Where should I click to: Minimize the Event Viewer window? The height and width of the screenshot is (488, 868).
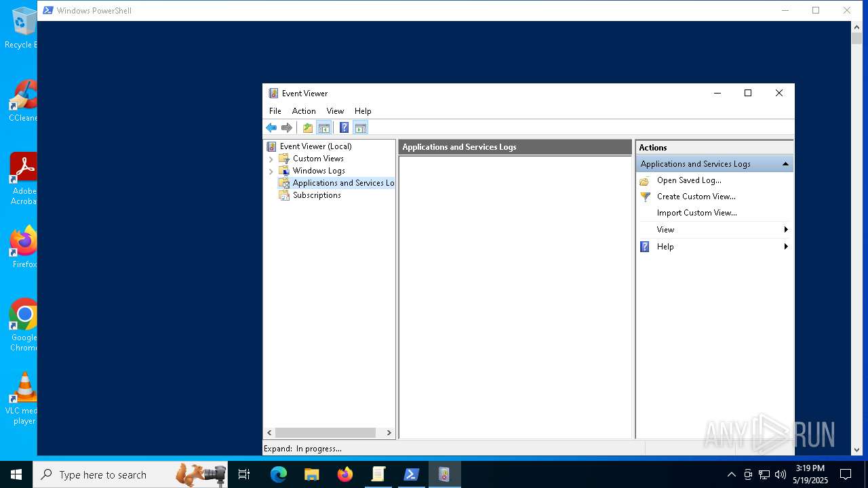pyautogui.click(x=717, y=94)
